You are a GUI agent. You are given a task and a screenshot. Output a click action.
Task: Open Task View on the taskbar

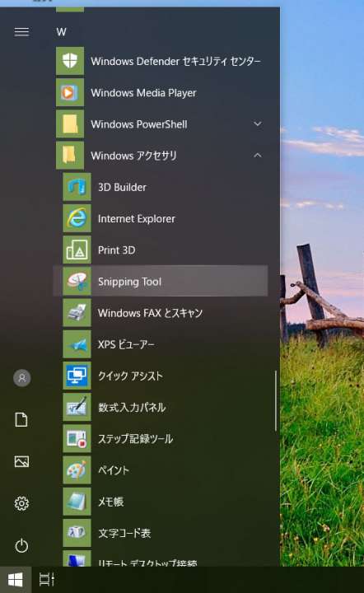(47, 579)
